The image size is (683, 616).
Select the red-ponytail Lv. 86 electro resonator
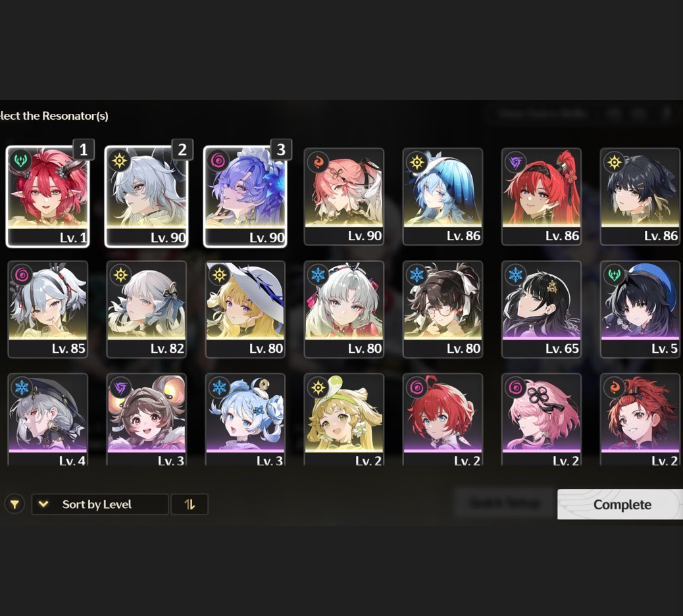click(x=542, y=197)
